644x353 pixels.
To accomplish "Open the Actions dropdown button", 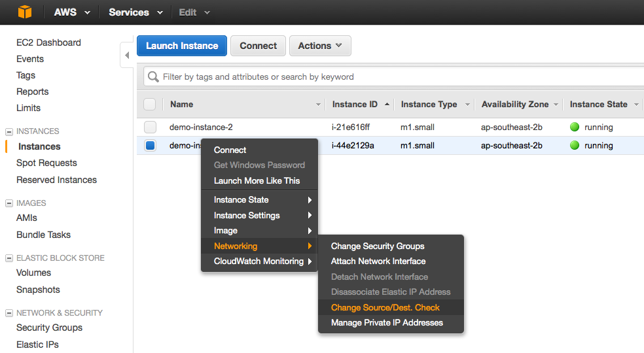I will point(320,46).
